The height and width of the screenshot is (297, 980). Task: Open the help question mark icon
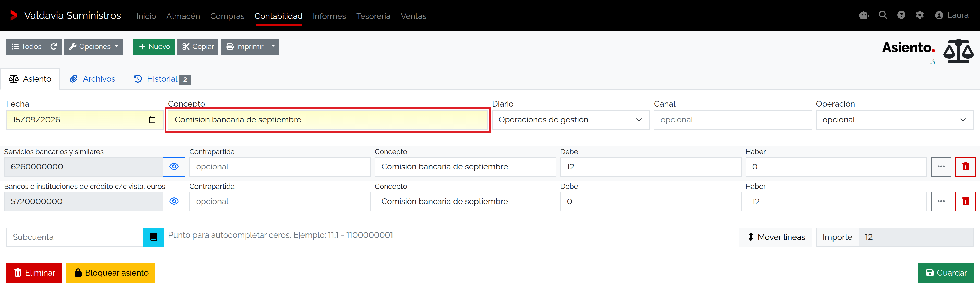pyautogui.click(x=901, y=15)
